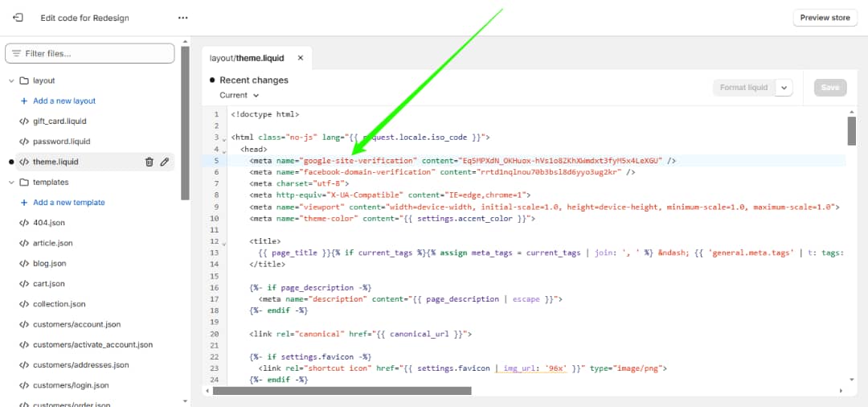Click the editor horizontal scrollbar thumb
Screen dimensions: 868x407
[342, 391]
